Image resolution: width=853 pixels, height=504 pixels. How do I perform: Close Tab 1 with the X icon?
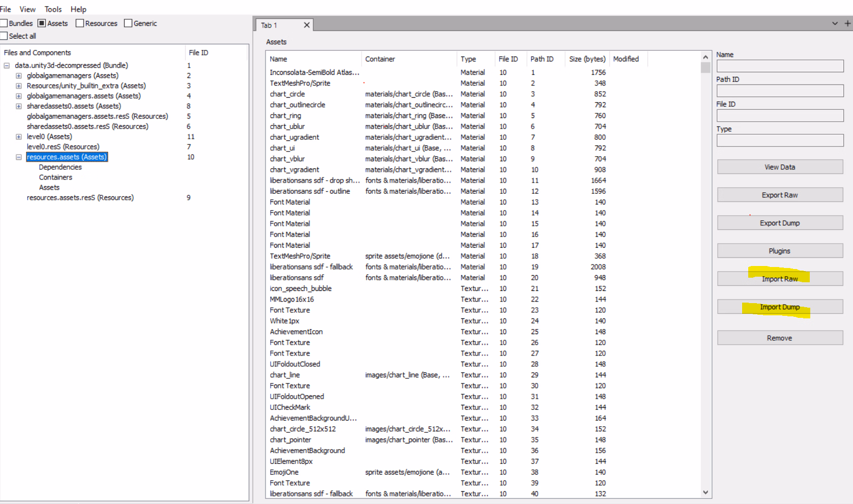click(x=307, y=25)
